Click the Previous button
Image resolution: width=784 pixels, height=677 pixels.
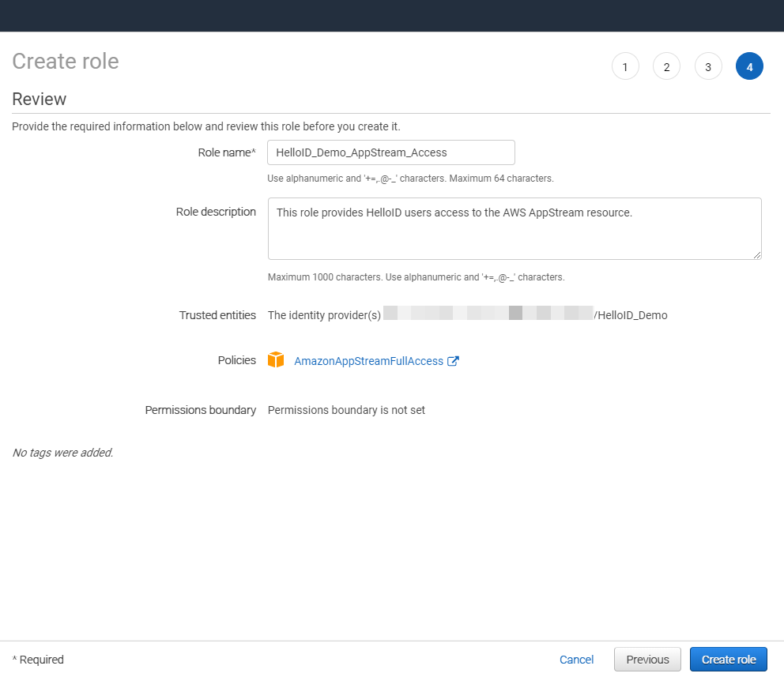647,660
